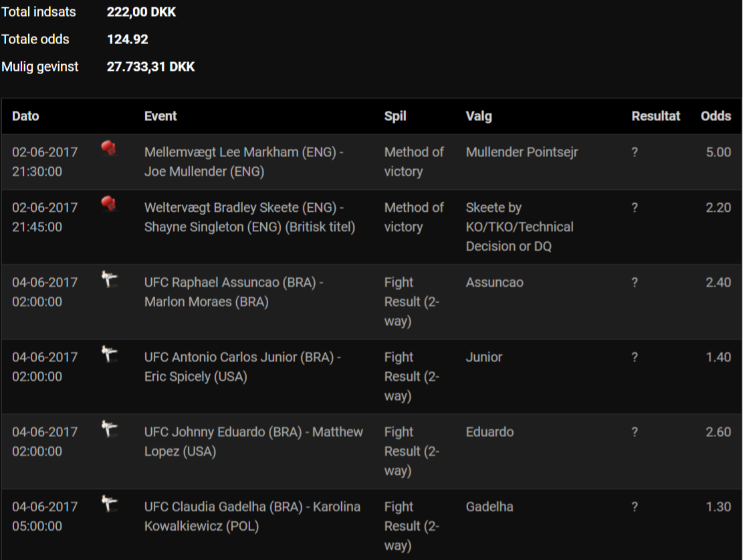Image resolution: width=743 pixels, height=560 pixels.
Task: Click the Spil column header
Action: pyautogui.click(x=395, y=116)
